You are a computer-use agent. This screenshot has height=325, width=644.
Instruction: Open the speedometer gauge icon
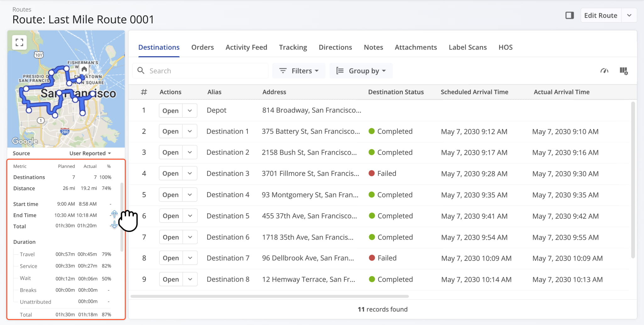[x=604, y=71]
